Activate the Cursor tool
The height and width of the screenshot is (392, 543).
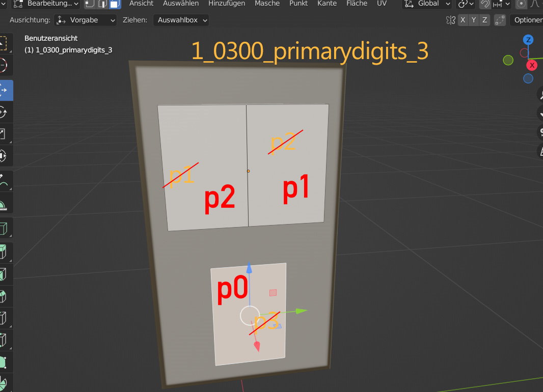coord(4,66)
